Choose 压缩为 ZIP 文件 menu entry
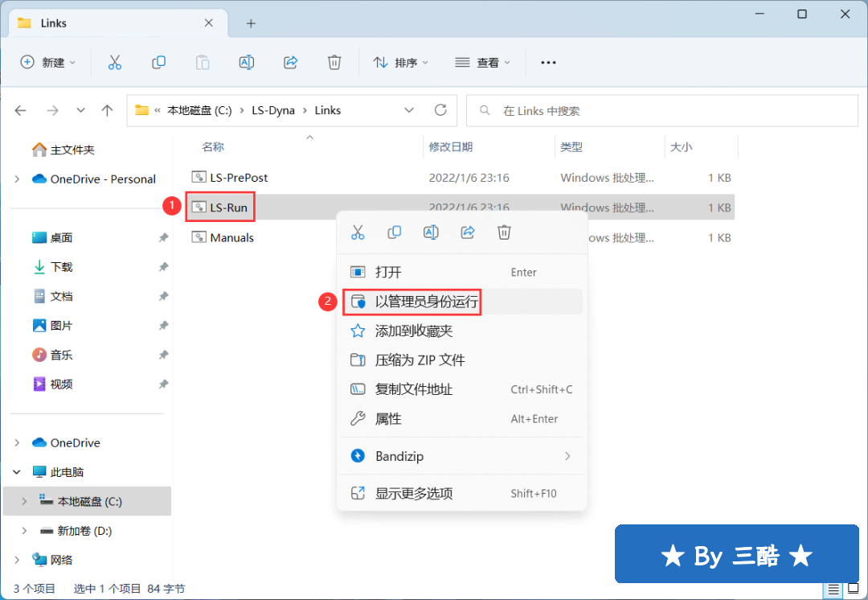Image resolution: width=868 pixels, height=600 pixels. click(x=461, y=360)
